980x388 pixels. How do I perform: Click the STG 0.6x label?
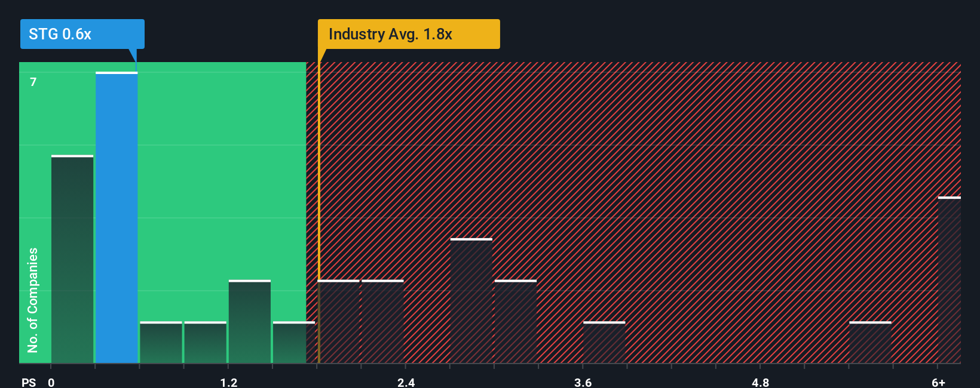click(x=82, y=34)
